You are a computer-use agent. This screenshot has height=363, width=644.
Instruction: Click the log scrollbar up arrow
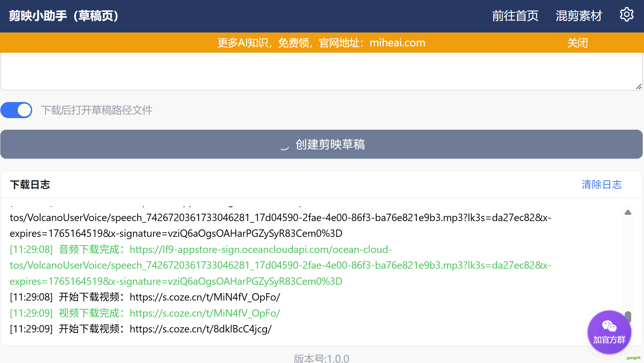pos(628,212)
